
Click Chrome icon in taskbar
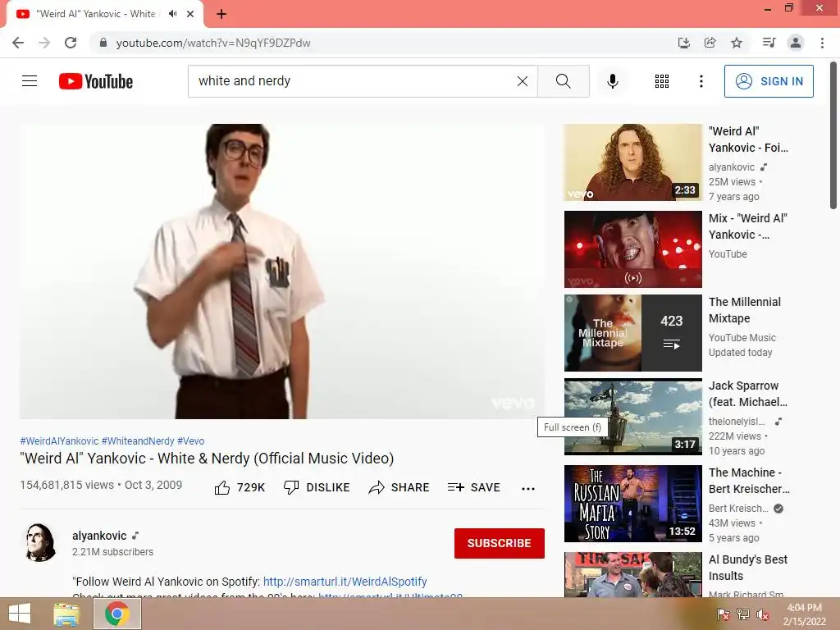click(116, 614)
